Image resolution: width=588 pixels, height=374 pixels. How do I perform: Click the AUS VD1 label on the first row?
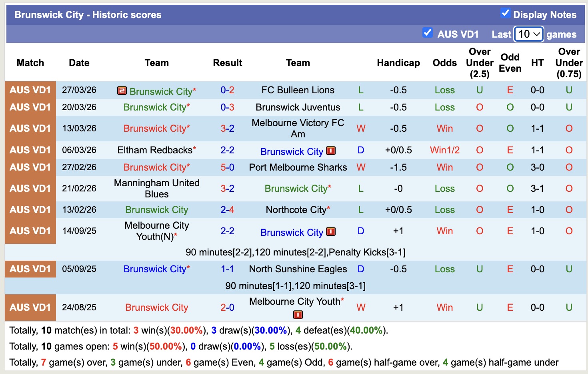[30, 90]
